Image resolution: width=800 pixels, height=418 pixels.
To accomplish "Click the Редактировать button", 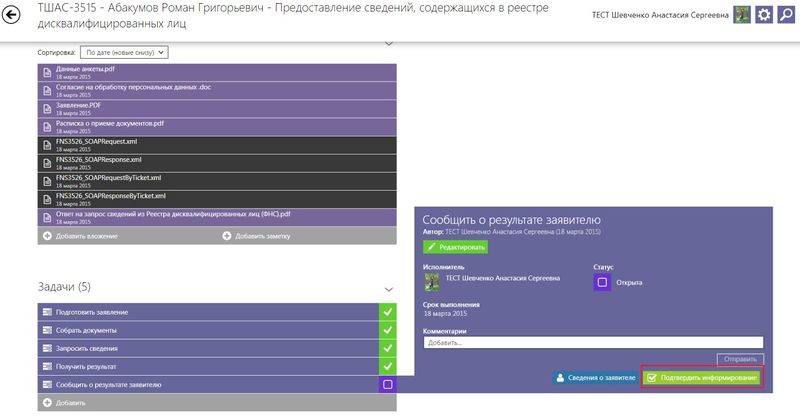I will point(455,247).
